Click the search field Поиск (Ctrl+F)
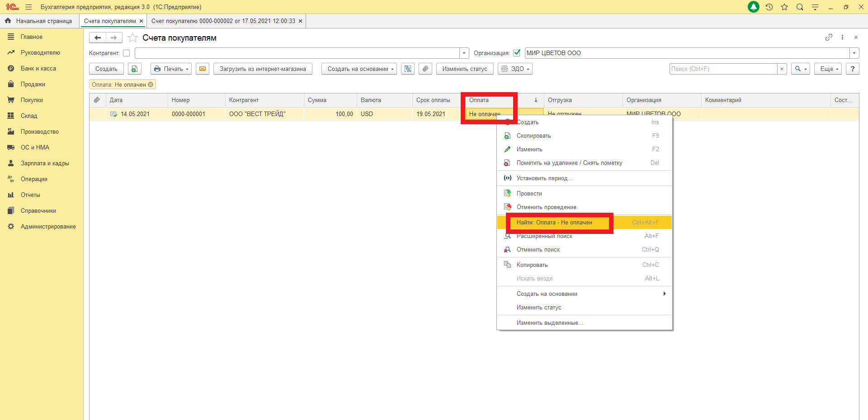Viewport: 868px width, 420px height. (722, 69)
